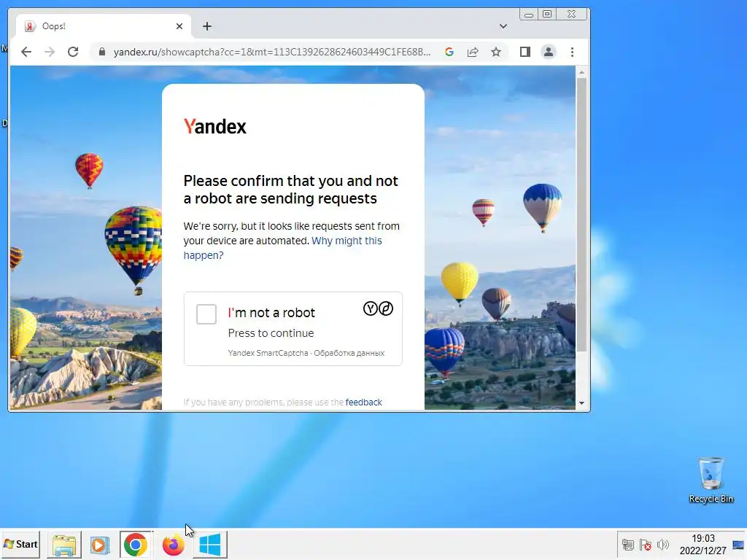Image resolution: width=747 pixels, height=560 pixels.
Task: Click the network tray icon
Action: pos(628,544)
